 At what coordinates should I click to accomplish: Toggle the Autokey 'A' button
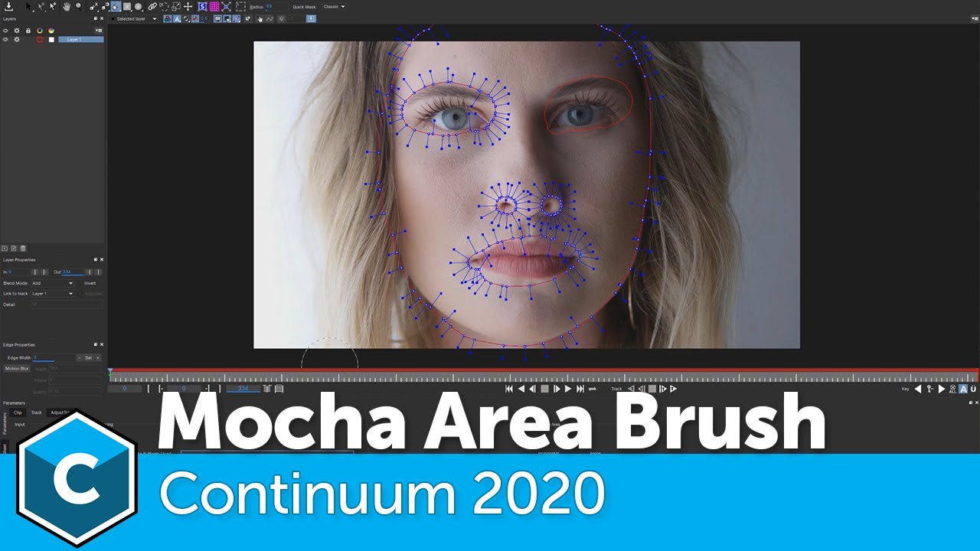(x=963, y=389)
